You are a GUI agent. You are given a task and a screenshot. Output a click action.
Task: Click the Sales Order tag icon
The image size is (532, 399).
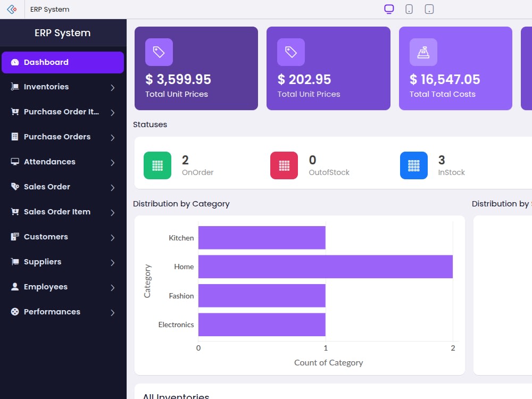[x=14, y=187]
